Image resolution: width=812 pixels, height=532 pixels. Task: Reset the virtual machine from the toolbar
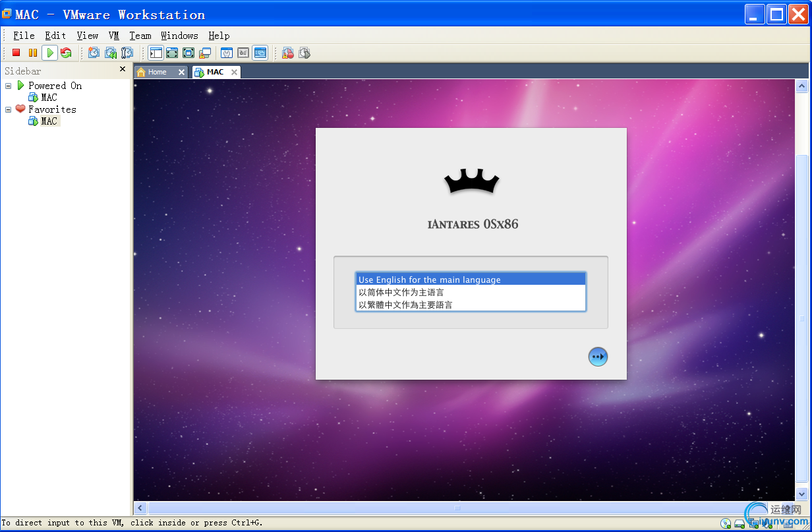click(66, 53)
